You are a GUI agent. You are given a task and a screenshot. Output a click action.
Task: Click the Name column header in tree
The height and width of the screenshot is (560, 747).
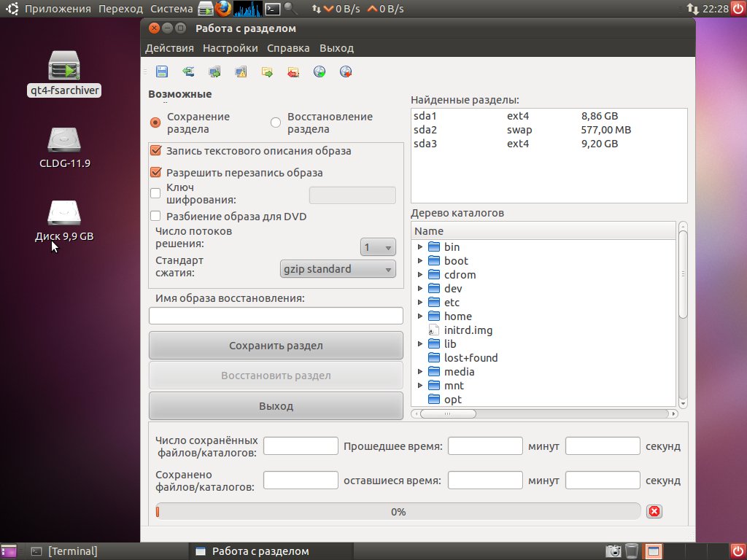543,231
